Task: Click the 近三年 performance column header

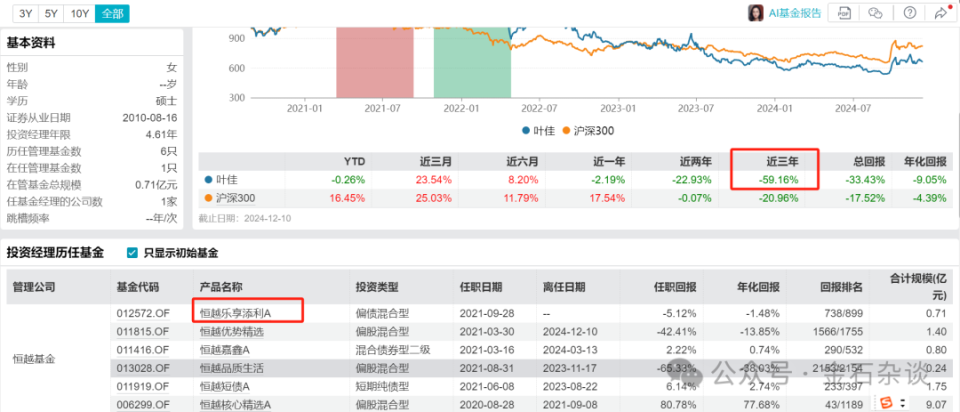Action: click(x=783, y=162)
